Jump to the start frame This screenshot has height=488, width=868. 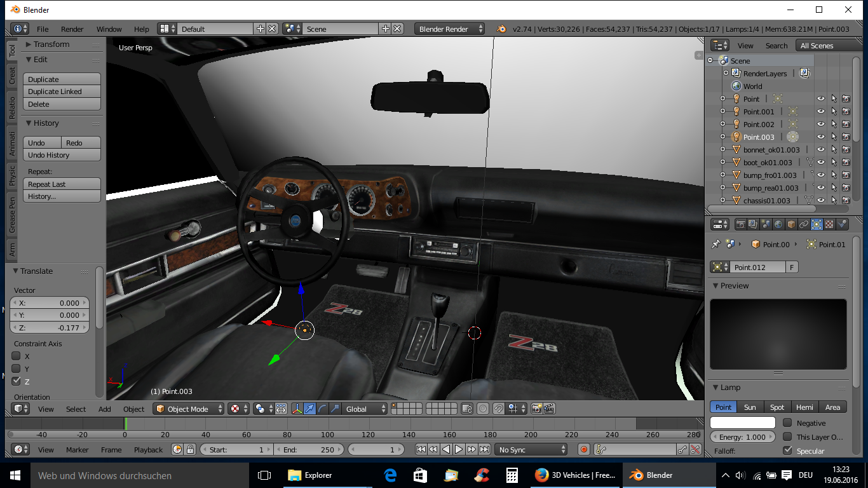tap(421, 449)
